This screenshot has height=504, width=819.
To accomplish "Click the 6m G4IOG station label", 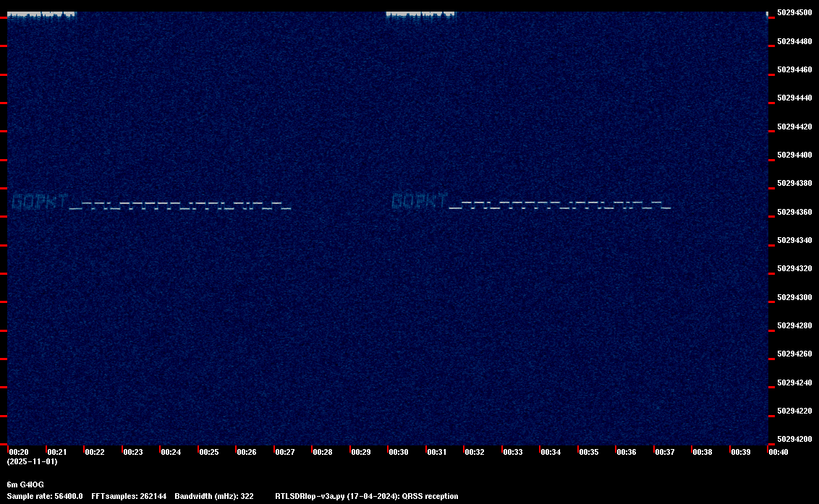I will [x=25, y=484].
